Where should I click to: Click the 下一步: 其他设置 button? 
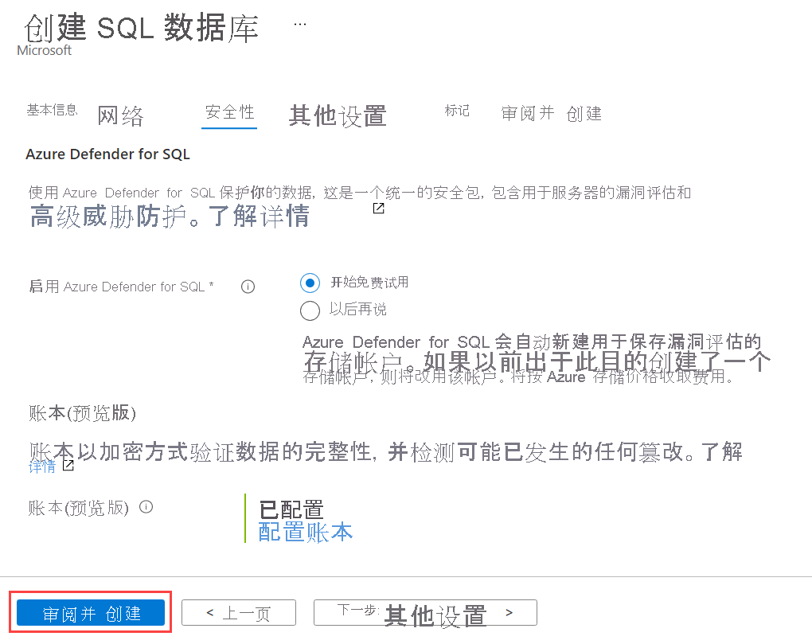tap(425, 613)
